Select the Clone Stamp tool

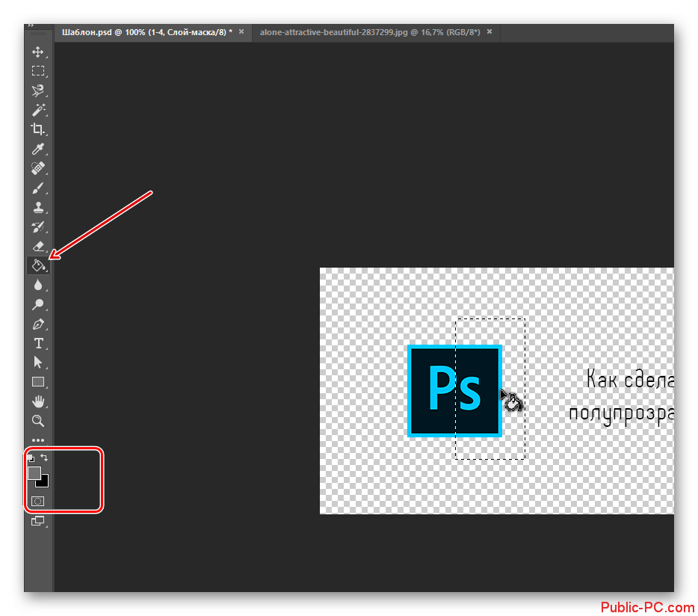click(x=37, y=207)
